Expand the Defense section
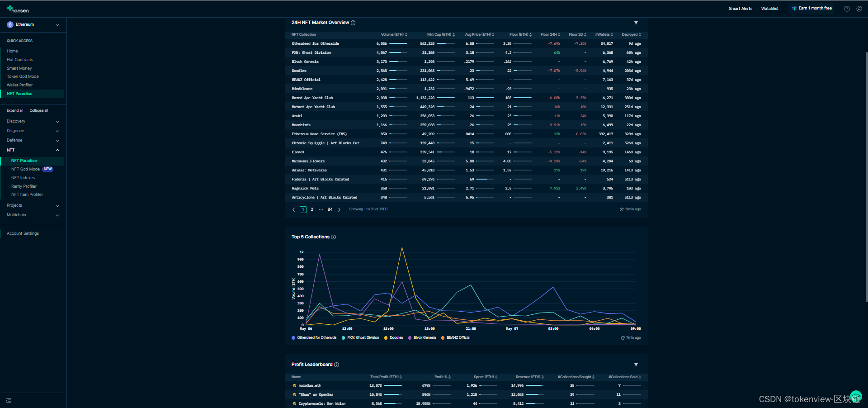 [x=33, y=140]
